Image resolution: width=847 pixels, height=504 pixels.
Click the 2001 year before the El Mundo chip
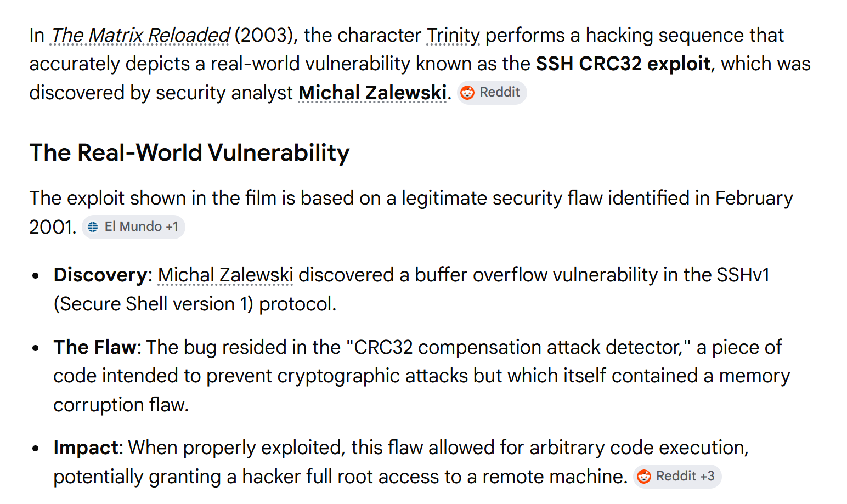pos(52,227)
